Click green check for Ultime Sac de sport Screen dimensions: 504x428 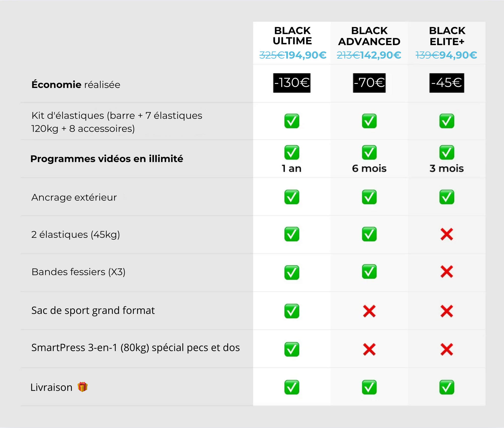point(292,311)
